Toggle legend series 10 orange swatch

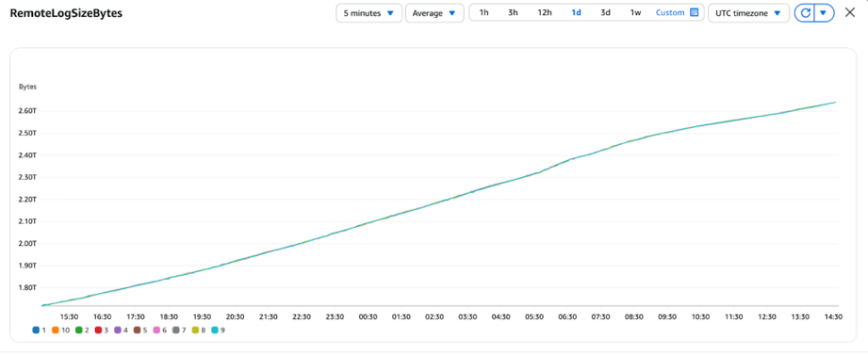[55, 331]
